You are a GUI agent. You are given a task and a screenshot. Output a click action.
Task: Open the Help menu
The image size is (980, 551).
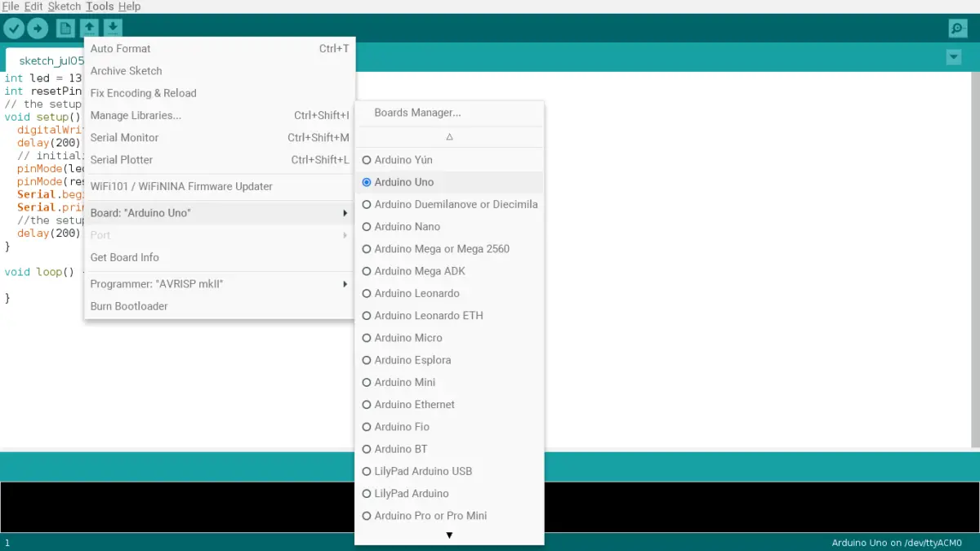coord(130,7)
